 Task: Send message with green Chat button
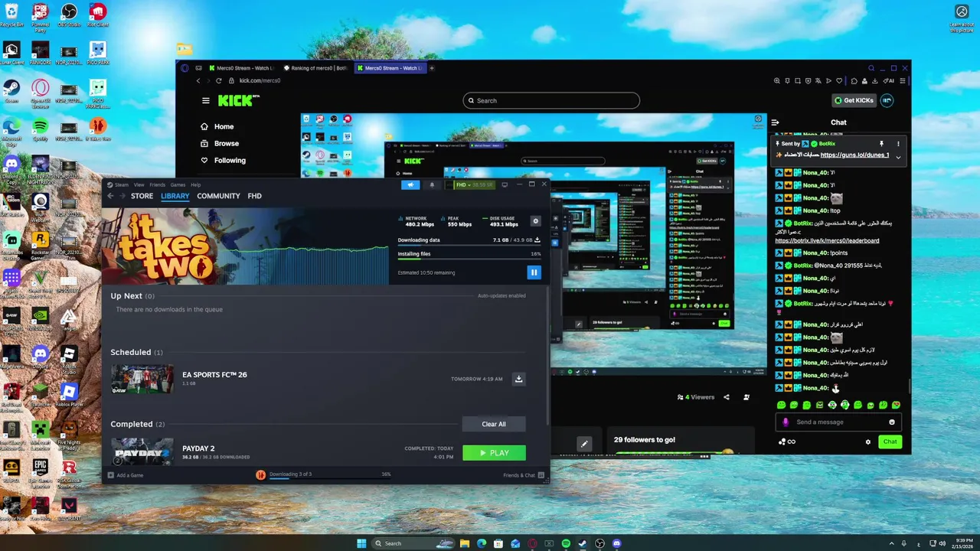(890, 442)
